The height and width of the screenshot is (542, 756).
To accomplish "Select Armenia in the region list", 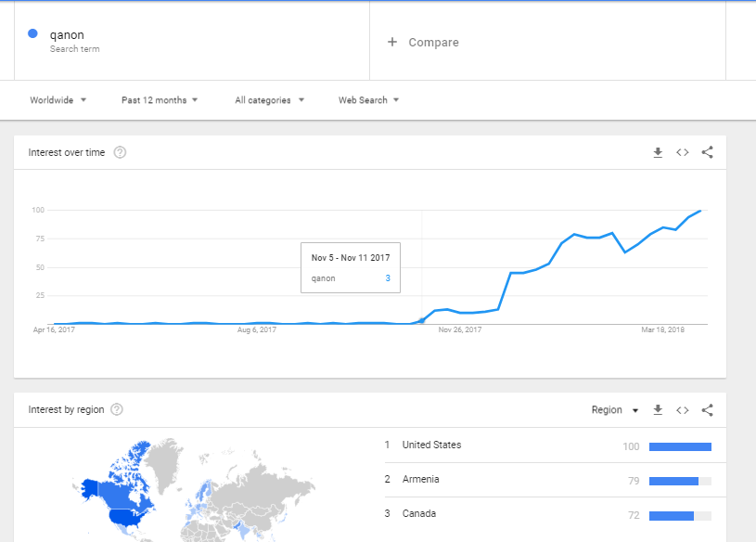I will (421, 480).
